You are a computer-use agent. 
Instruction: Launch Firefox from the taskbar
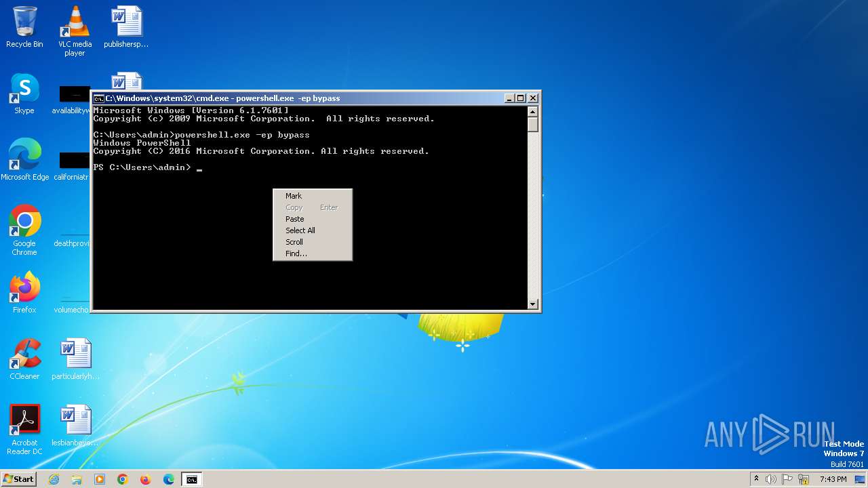click(x=146, y=479)
